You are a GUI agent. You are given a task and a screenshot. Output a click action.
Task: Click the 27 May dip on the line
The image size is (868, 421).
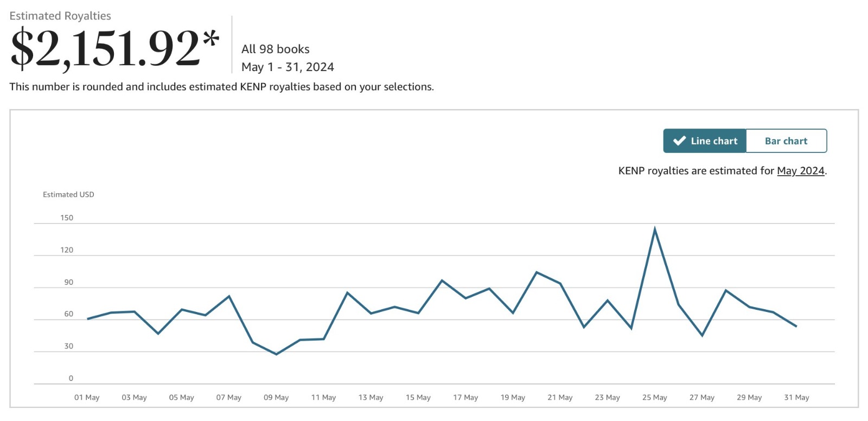702,336
